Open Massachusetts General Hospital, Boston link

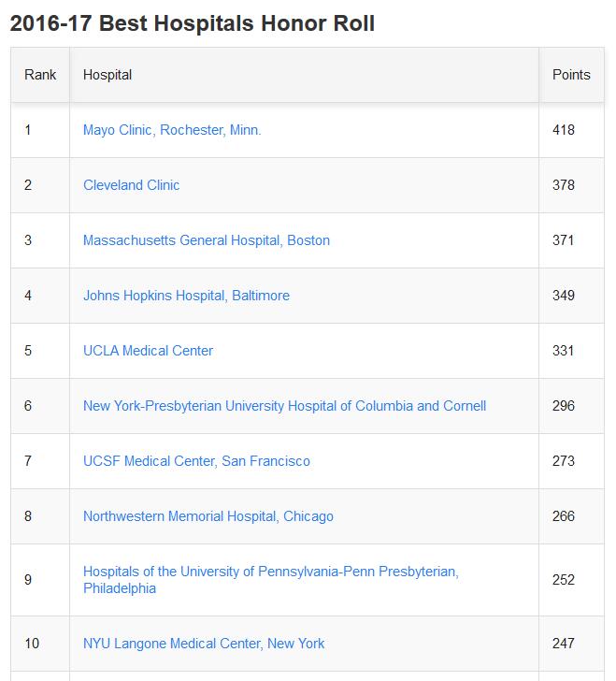click(x=206, y=240)
